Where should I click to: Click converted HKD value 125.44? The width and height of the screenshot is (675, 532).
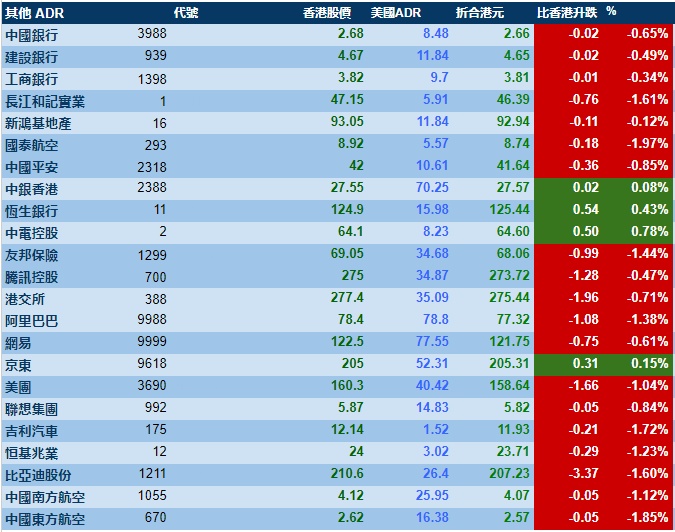point(510,209)
